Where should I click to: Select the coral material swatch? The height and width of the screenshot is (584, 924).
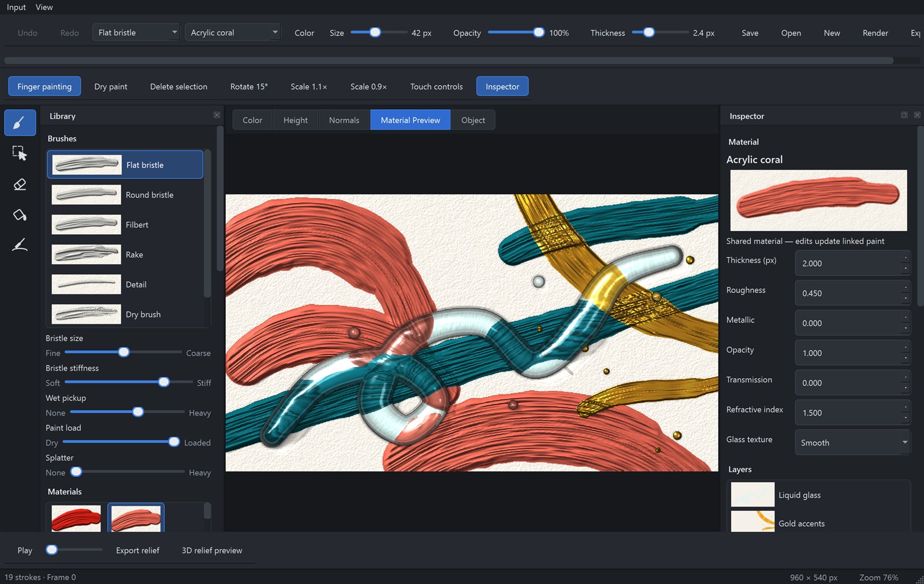[x=136, y=518]
